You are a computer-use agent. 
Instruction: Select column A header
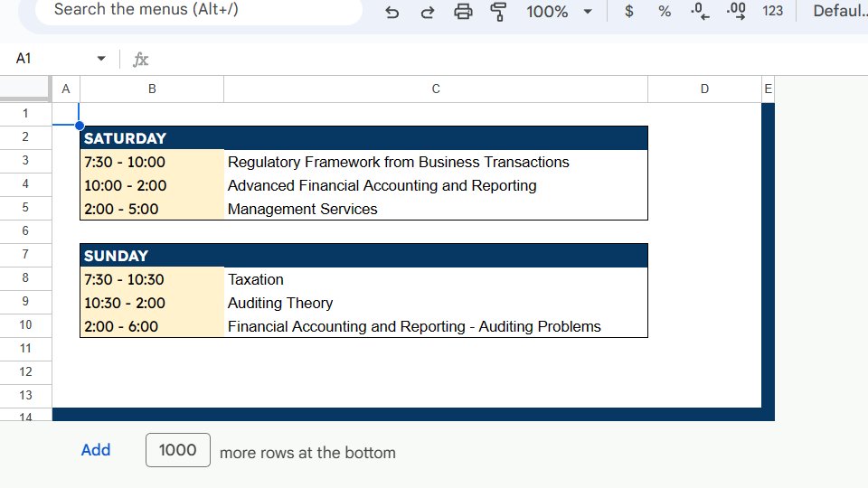pyautogui.click(x=66, y=89)
